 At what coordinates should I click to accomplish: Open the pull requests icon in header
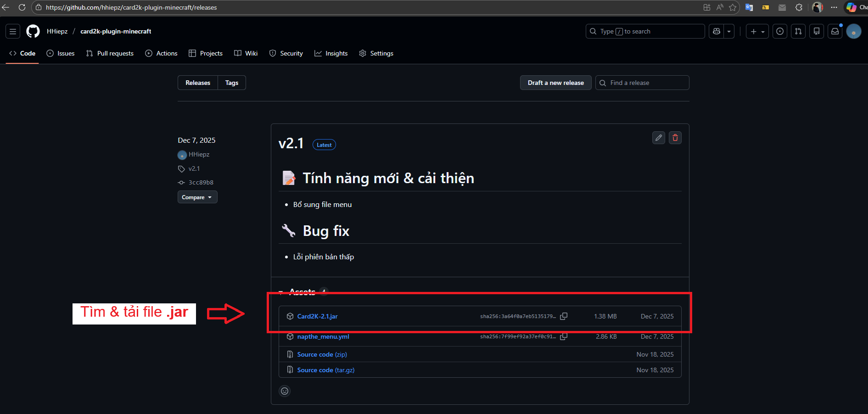[x=798, y=31]
